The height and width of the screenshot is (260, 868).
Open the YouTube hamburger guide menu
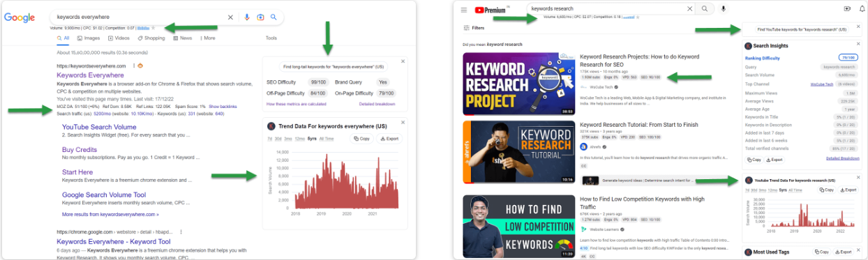click(x=464, y=10)
